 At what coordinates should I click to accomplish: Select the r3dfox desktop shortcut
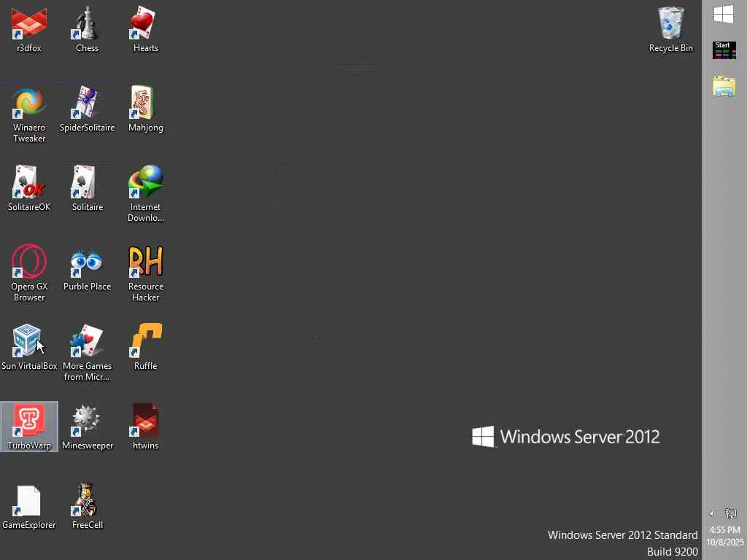point(29,29)
